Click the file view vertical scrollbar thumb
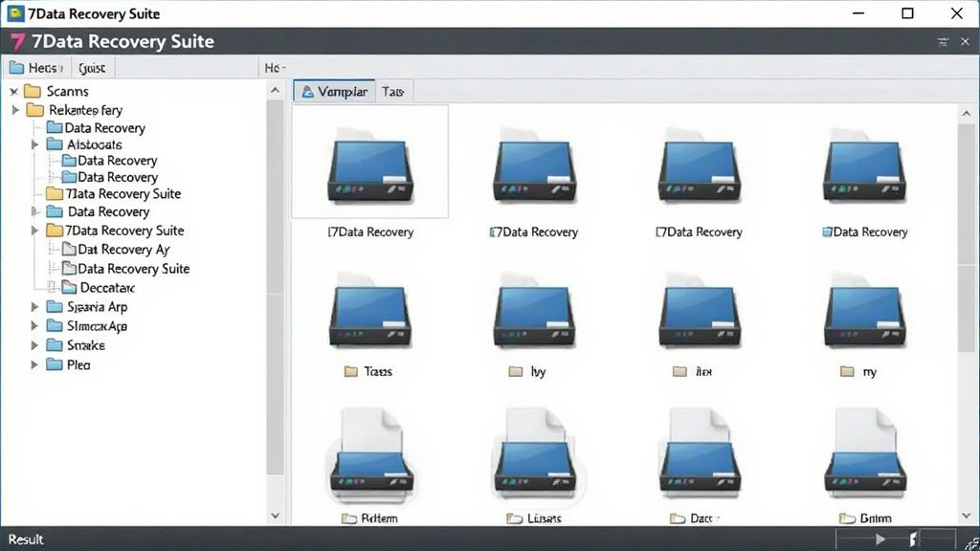This screenshot has height=551, width=980. pos(967,237)
